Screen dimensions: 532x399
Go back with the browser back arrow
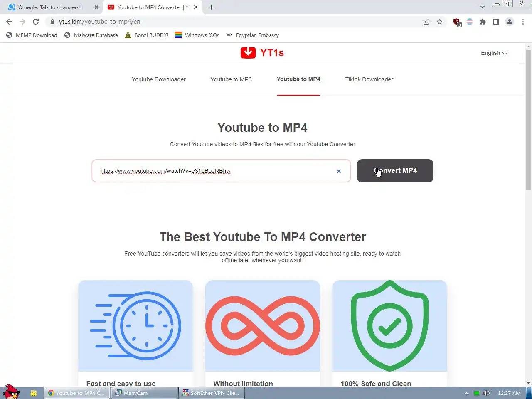tap(9, 22)
